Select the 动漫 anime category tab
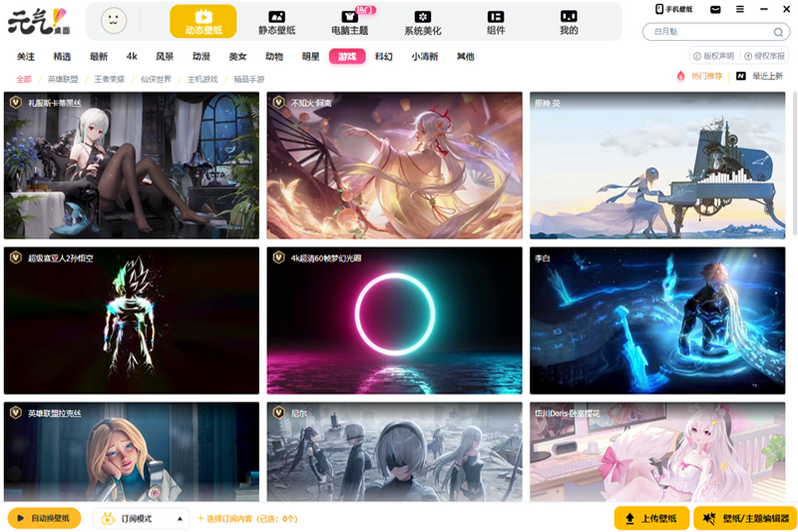 click(x=201, y=57)
